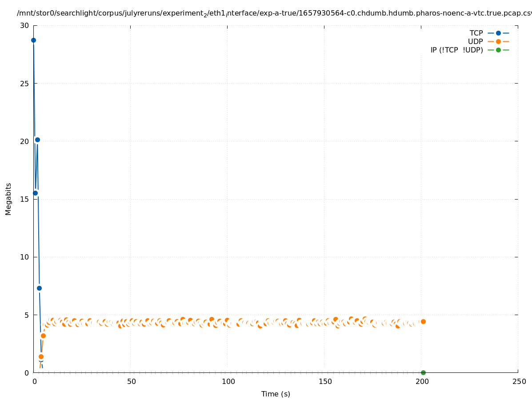Click the green IP legend marker
The height and width of the screenshot is (400, 532).
tap(498, 50)
